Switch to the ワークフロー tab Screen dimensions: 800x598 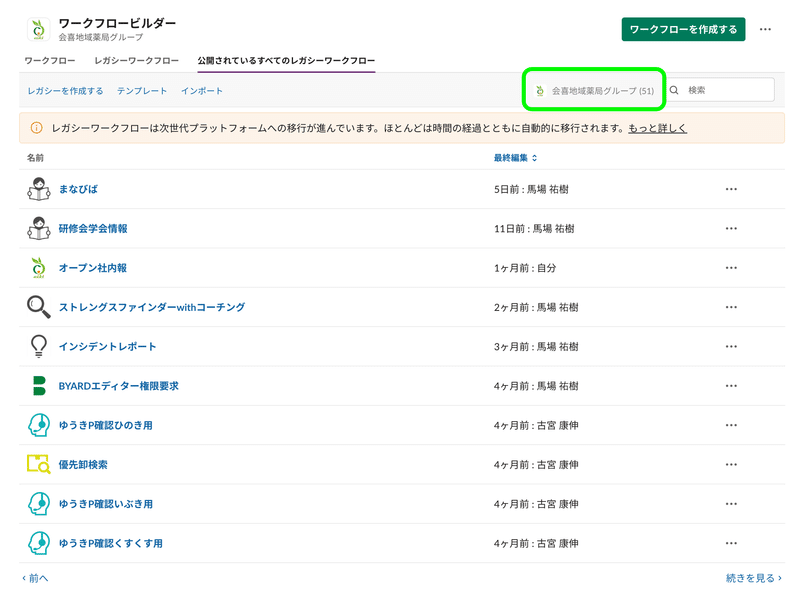[x=49, y=61]
